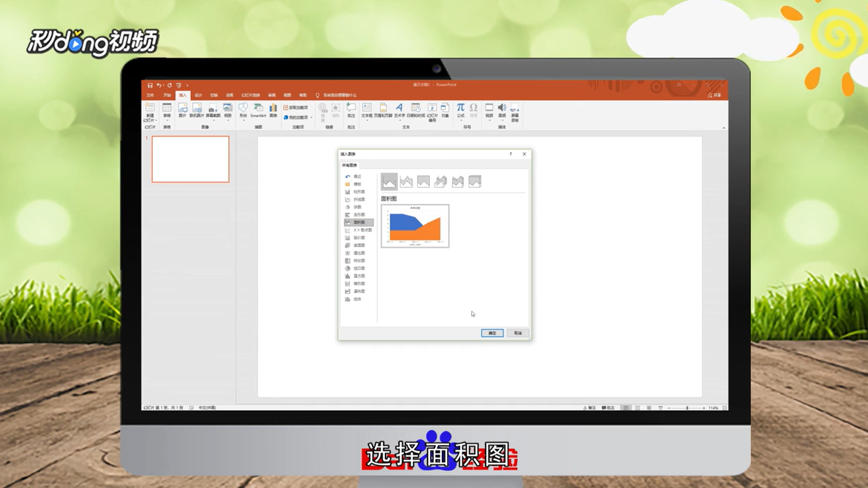
Task: Select Radar chart (雷达图) in chart list
Action: click(x=355, y=253)
